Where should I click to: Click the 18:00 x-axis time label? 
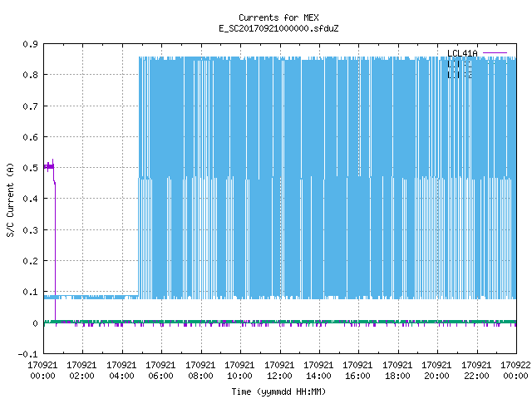(397, 376)
